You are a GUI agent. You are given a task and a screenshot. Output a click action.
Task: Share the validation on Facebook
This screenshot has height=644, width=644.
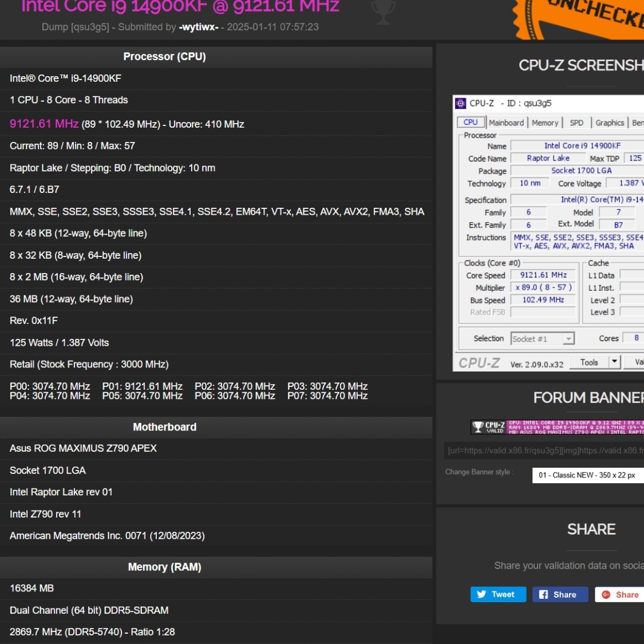560,594
